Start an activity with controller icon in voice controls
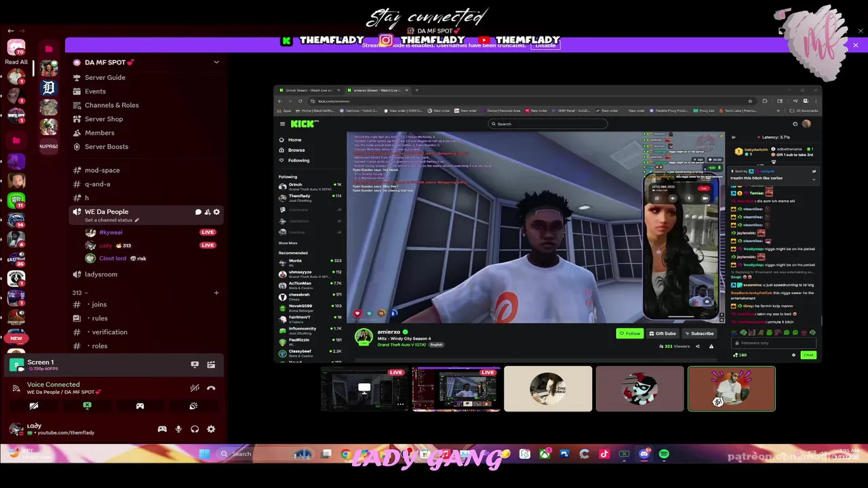Viewport: 868px width, 488px height. point(140,406)
